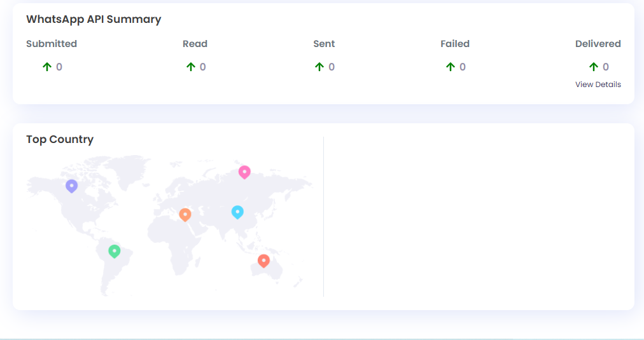Click the Read label

coord(195,44)
